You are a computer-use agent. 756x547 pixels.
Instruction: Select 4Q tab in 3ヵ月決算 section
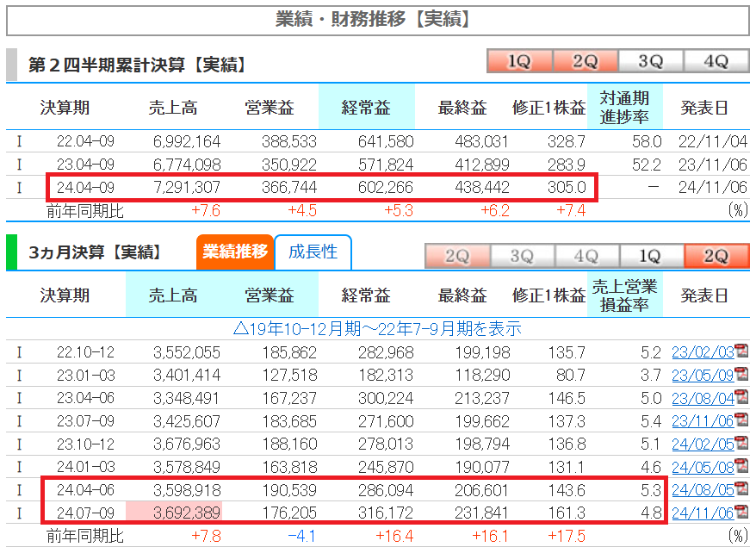click(586, 256)
